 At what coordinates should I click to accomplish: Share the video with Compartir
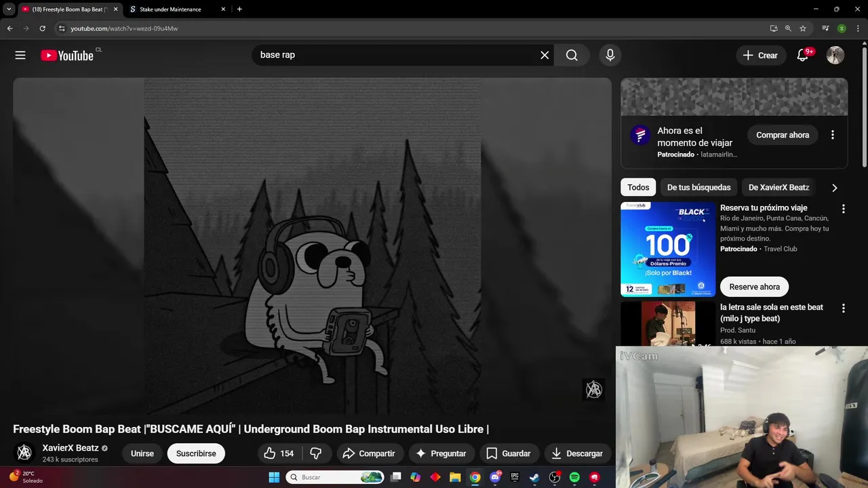point(369,453)
